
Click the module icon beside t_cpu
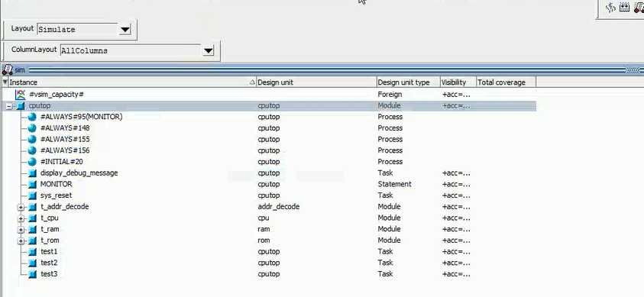(x=32, y=218)
